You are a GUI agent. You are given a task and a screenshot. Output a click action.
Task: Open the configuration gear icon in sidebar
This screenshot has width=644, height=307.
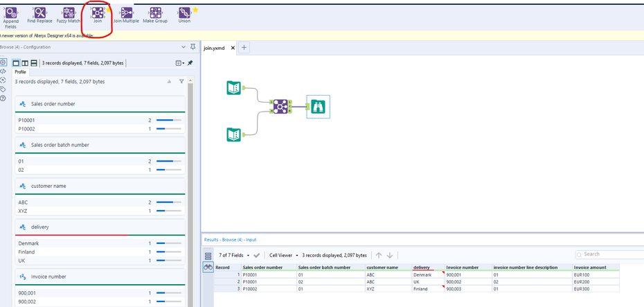click(x=3, y=62)
